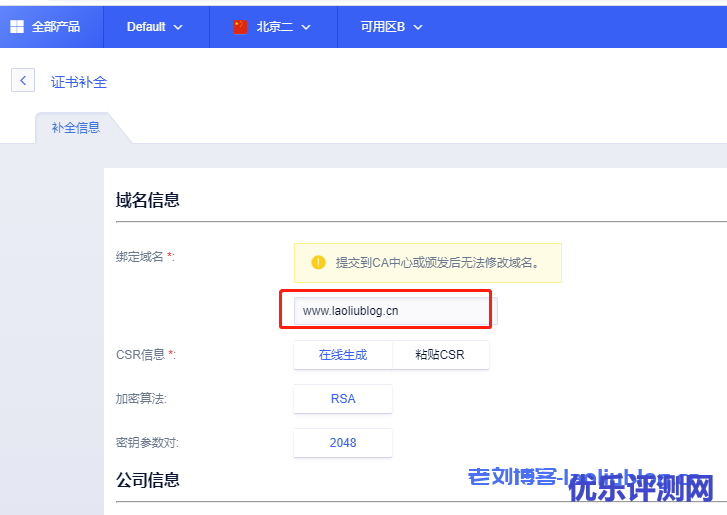Select 粘贴CSR option
Image resolution: width=727 pixels, height=515 pixels.
tap(440, 355)
